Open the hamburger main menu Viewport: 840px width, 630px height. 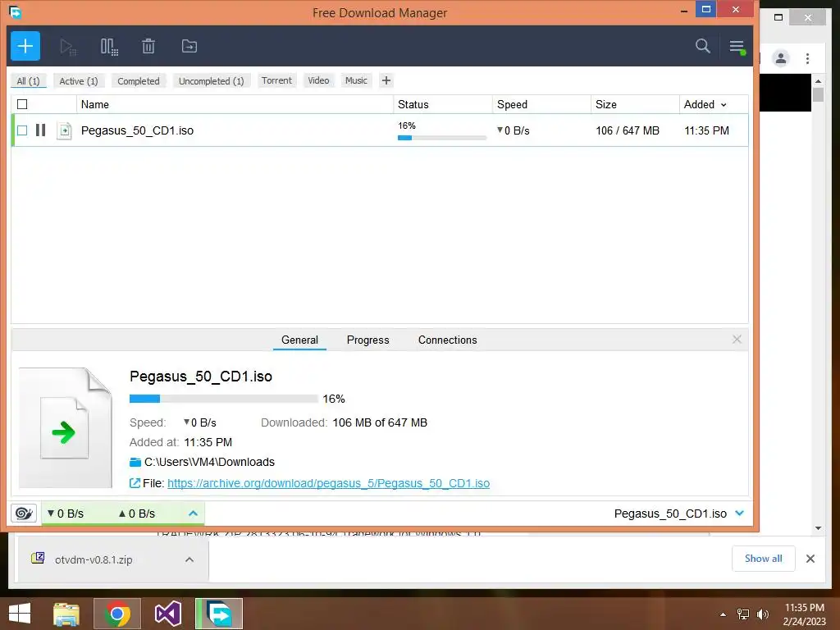click(737, 47)
